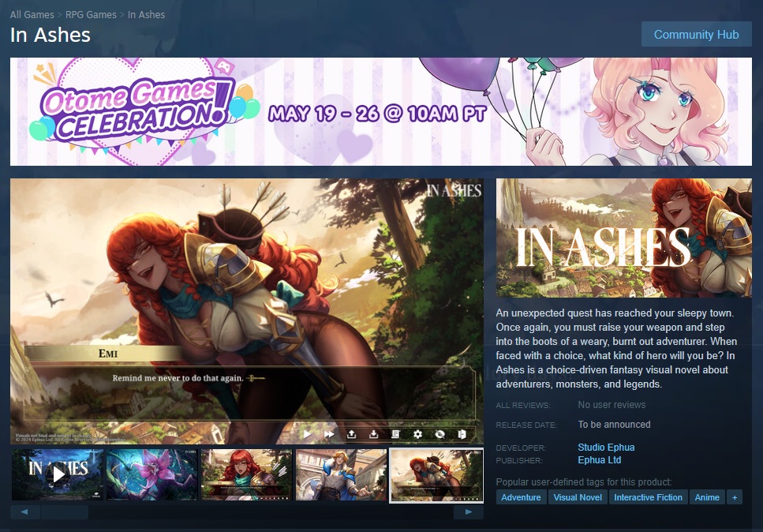Viewport: 763px width, 532px height.
Task: Go to RPG Games in breadcrumb
Action: point(91,14)
